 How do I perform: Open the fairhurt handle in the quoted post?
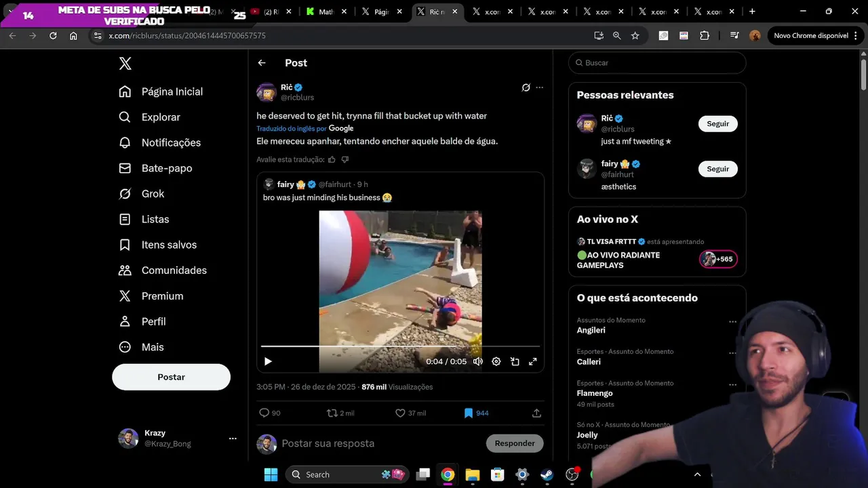tap(336, 184)
